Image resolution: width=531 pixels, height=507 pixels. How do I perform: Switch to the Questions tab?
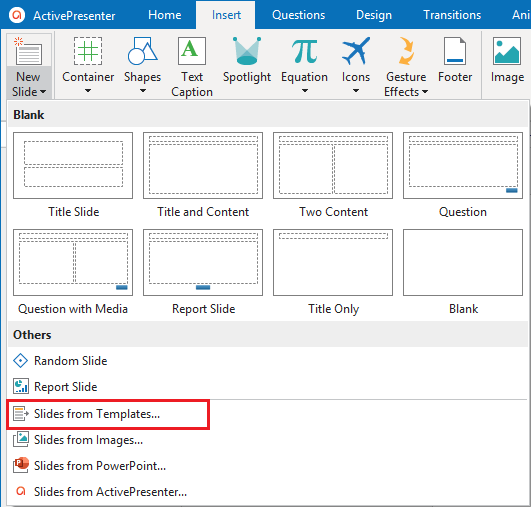tap(298, 15)
